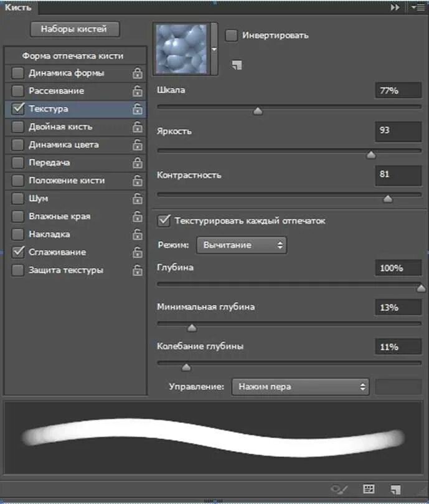Click the blue texture thumbnail preview
Image resolution: width=429 pixels, height=504 pixels.
182,49
